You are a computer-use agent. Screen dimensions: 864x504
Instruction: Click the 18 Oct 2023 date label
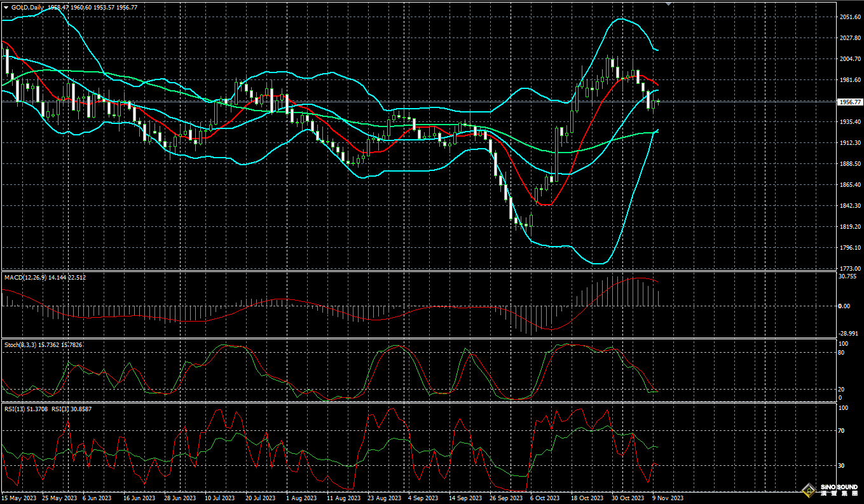point(589,498)
